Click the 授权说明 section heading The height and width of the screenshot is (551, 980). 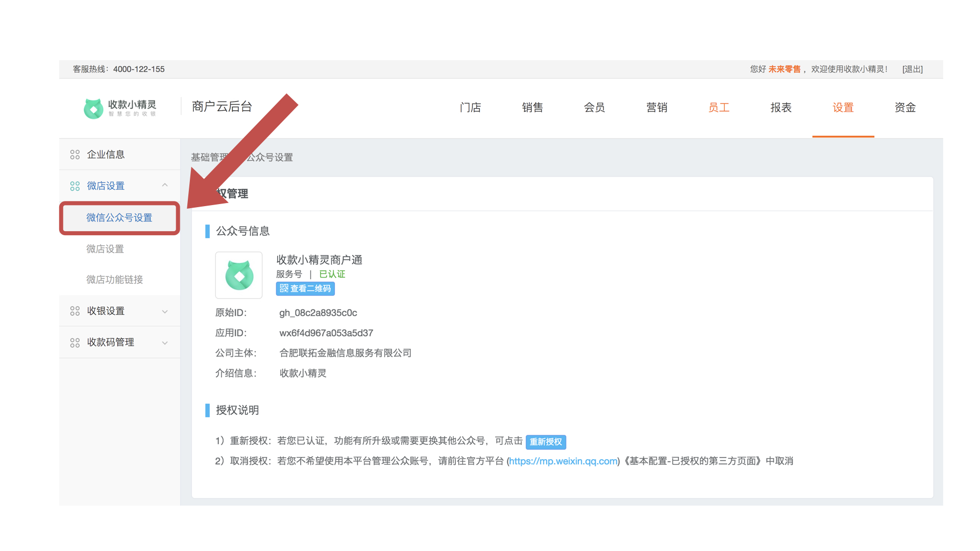point(237,411)
